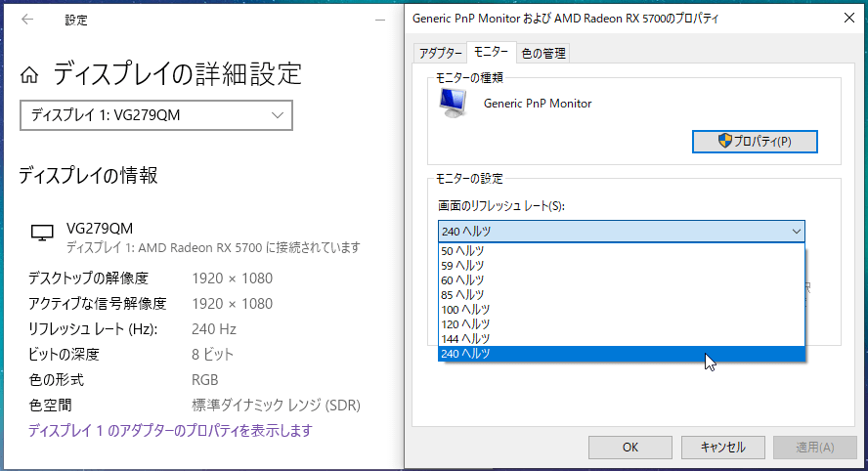Close the monitor properties dialog
The width and height of the screenshot is (868, 471).
coord(849,18)
